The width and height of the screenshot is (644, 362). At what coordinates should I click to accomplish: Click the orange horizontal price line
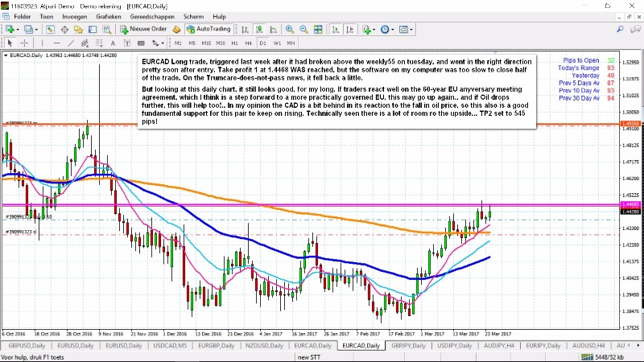(322, 124)
